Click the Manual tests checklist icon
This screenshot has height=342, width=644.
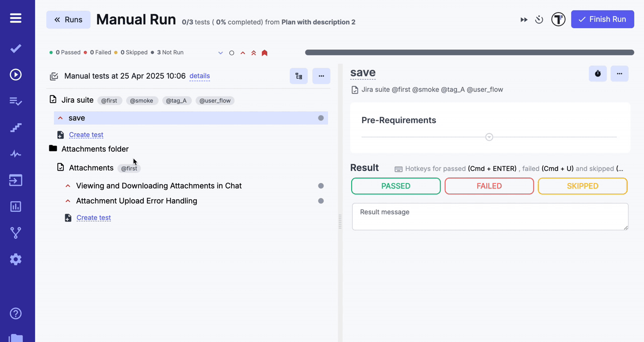(x=54, y=76)
